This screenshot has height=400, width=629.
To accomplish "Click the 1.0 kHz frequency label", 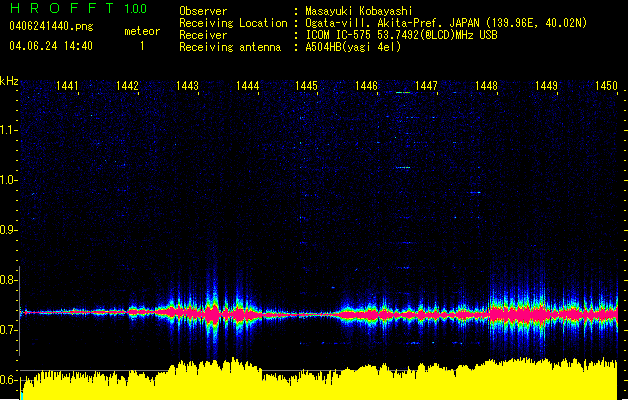I will pos(8,180).
